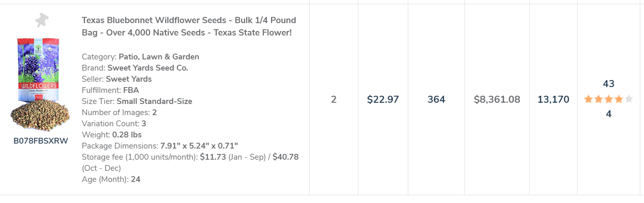Click the $22.97 price cell
Viewport: 644px width, 203px height.
tap(383, 99)
